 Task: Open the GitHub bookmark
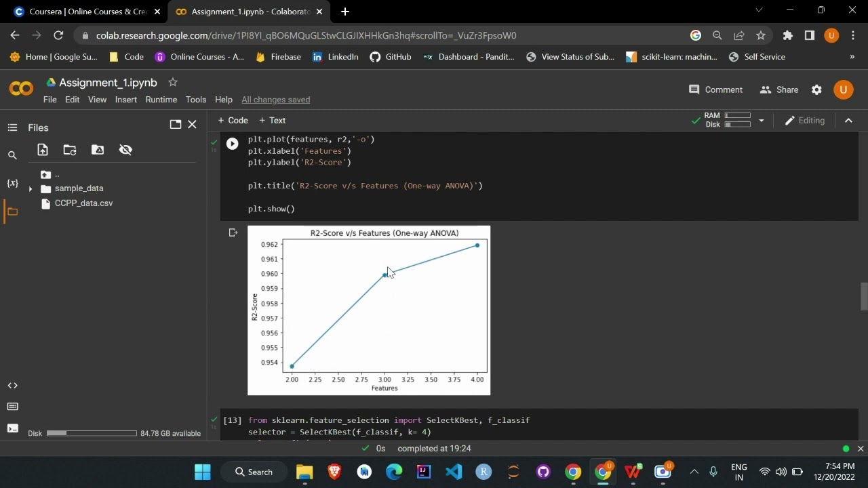[391, 57]
